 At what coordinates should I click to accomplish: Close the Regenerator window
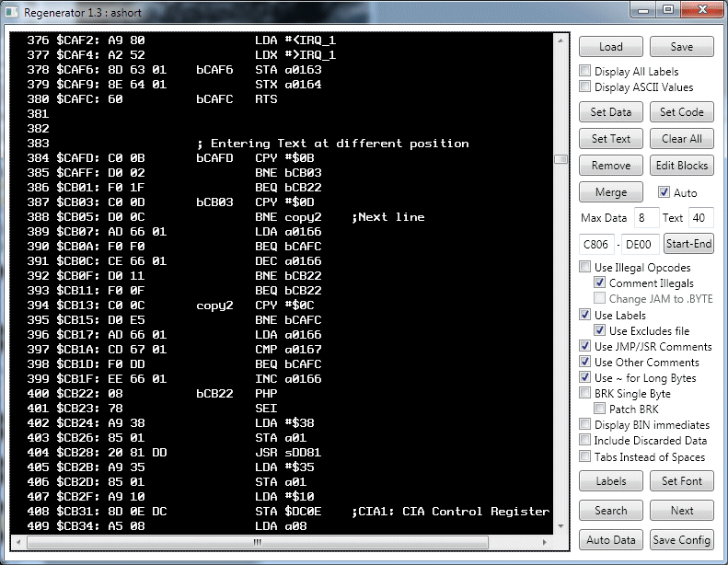702,10
